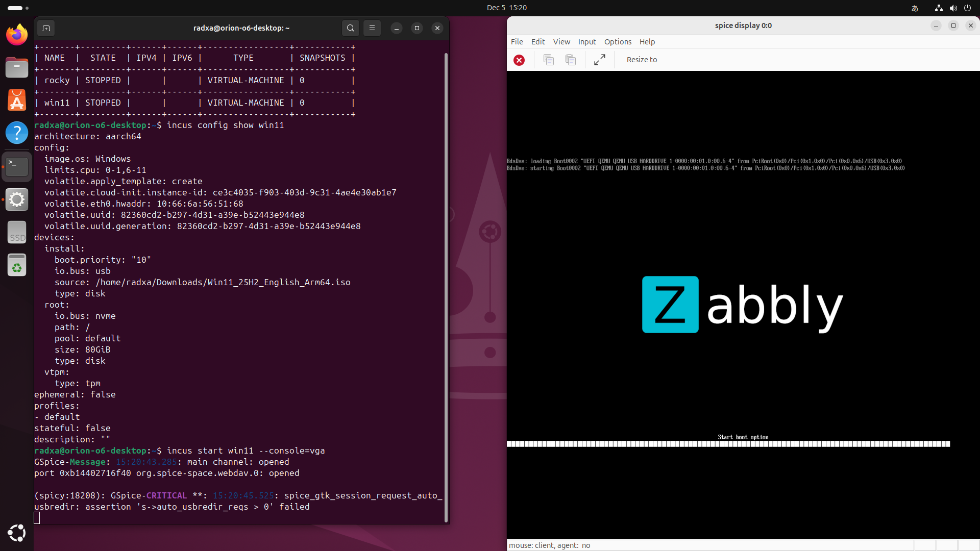Open the Input menu in spice display
Image resolution: width=980 pixels, height=551 pixels.
586,42
